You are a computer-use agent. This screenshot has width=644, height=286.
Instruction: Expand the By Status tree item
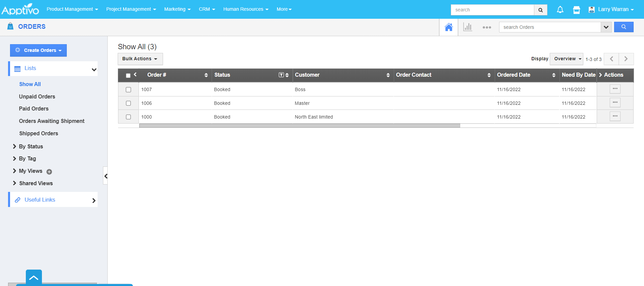point(14,146)
